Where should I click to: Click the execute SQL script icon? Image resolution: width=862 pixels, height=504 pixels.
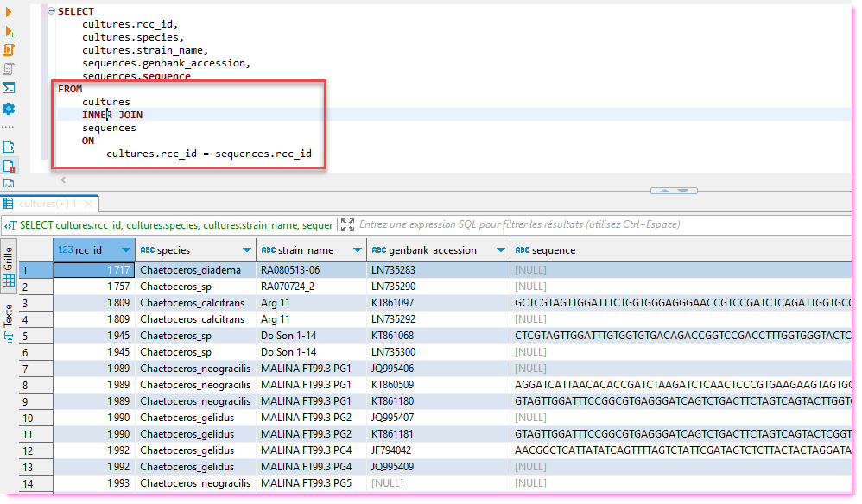(10, 50)
